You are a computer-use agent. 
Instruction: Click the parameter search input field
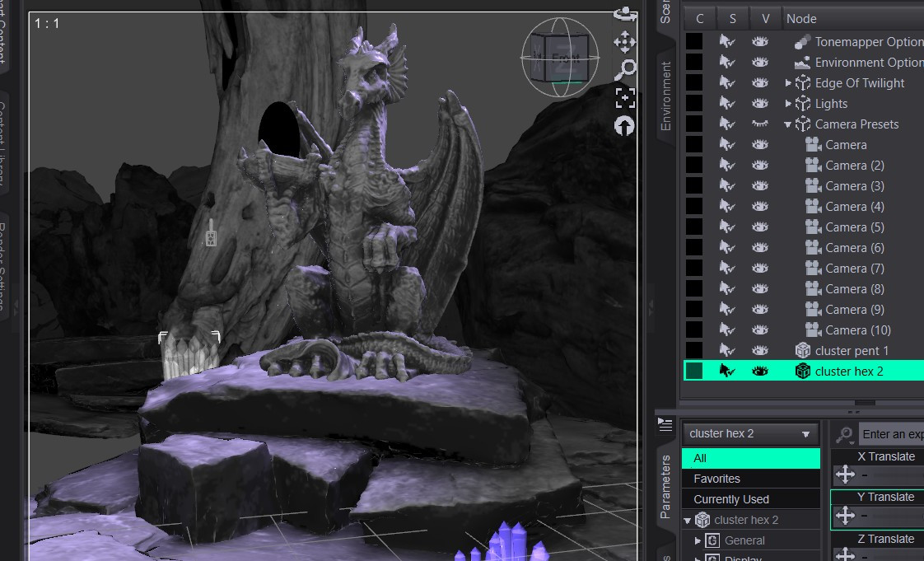(891, 434)
